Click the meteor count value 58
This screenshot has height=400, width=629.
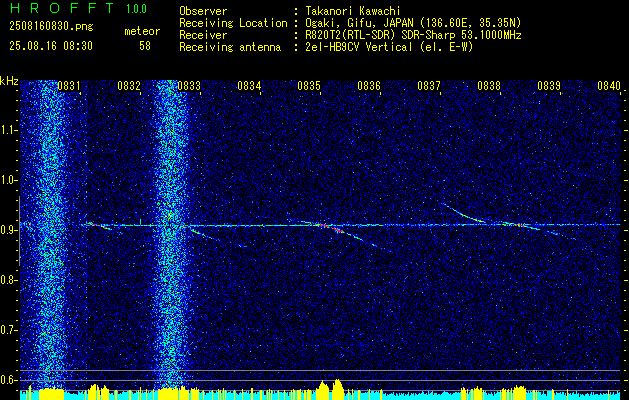pos(145,46)
